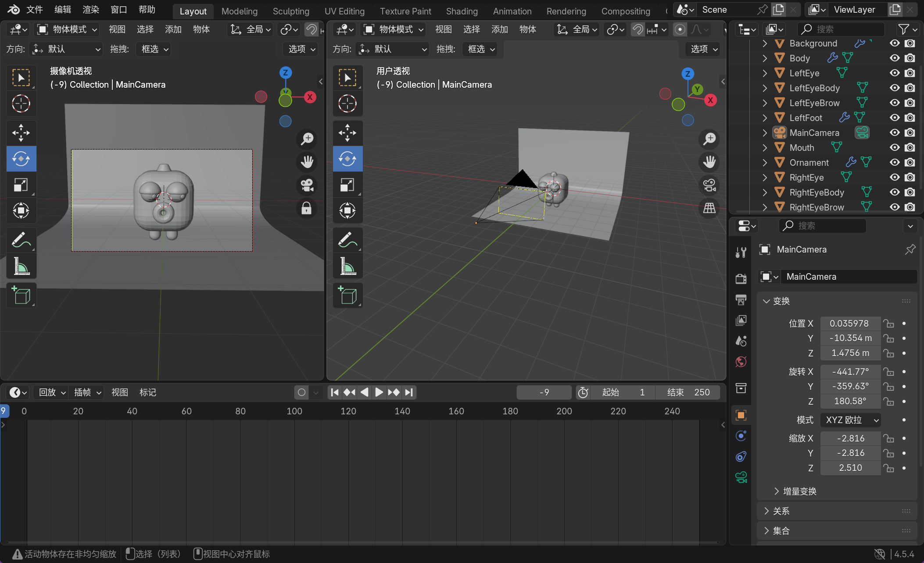
Task: Open the 渲染 (Render) menu
Action: pos(90,10)
